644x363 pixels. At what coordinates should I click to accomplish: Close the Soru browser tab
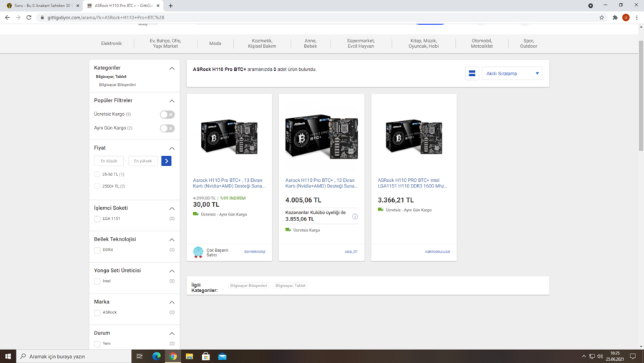[77, 6]
